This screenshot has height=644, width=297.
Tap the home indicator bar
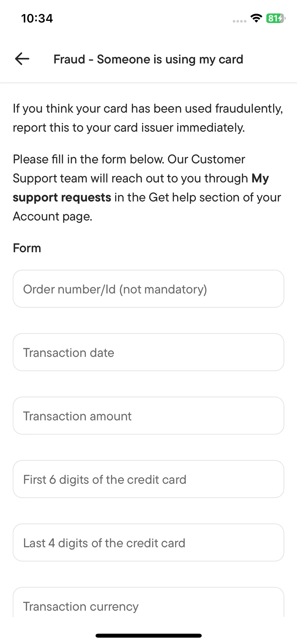(148, 636)
